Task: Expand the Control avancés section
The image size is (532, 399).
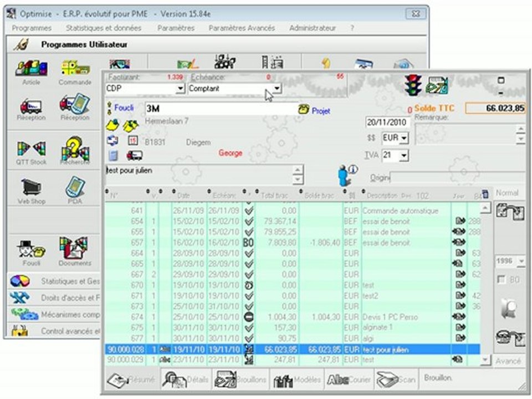Action: pos(54,330)
